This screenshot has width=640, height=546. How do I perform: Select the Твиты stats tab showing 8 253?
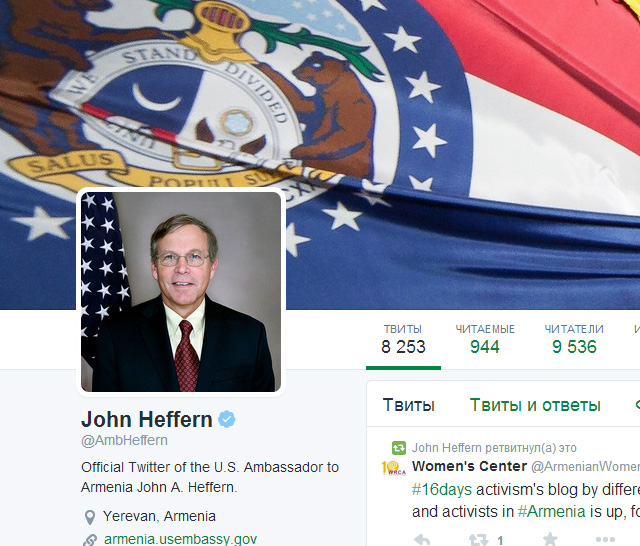click(403, 341)
